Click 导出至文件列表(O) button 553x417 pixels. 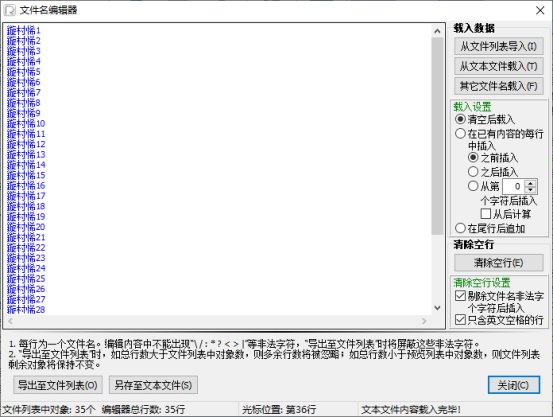(x=58, y=385)
